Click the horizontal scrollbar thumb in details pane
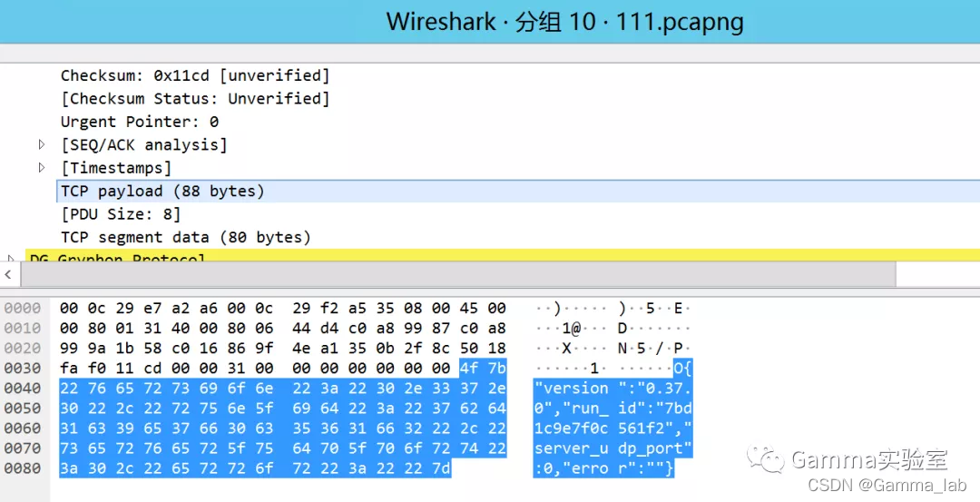The height and width of the screenshot is (502, 980). click(x=458, y=274)
